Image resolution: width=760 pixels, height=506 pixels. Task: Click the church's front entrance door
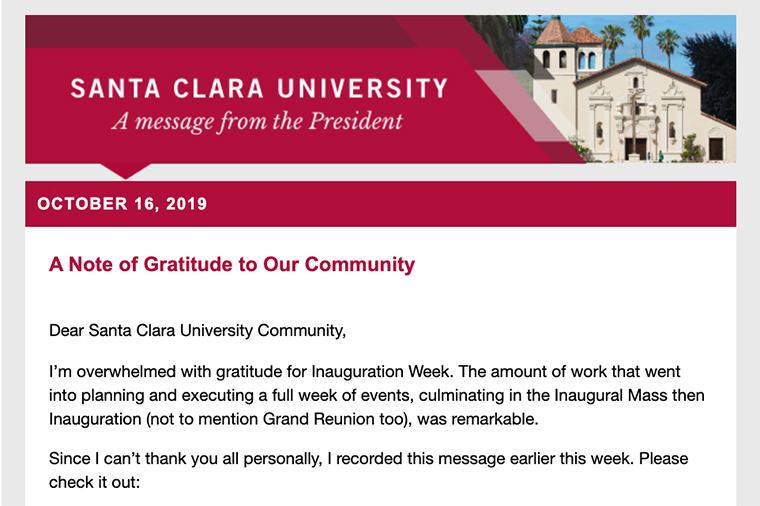coord(635,147)
